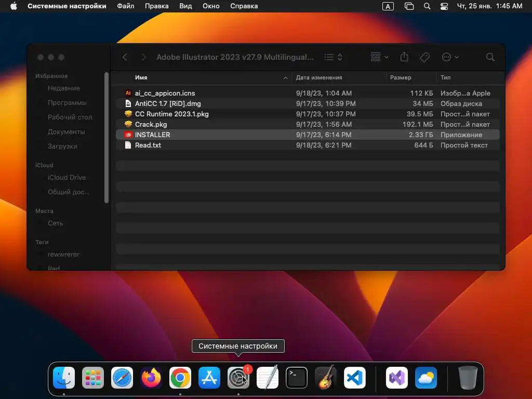This screenshot has height=399, width=532.
Task: Switch keyboard input source in menu bar
Action: (x=388, y=6)
